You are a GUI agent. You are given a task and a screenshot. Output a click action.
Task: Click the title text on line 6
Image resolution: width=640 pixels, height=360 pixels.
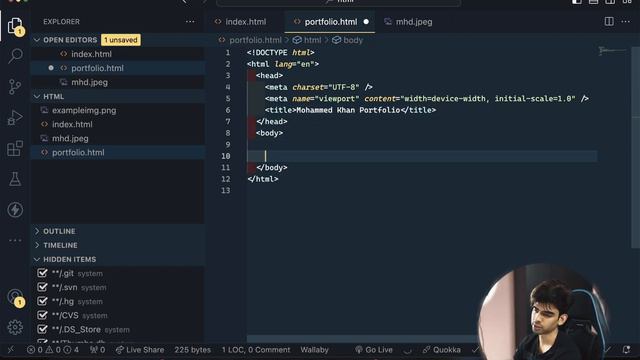coord(348,110)
